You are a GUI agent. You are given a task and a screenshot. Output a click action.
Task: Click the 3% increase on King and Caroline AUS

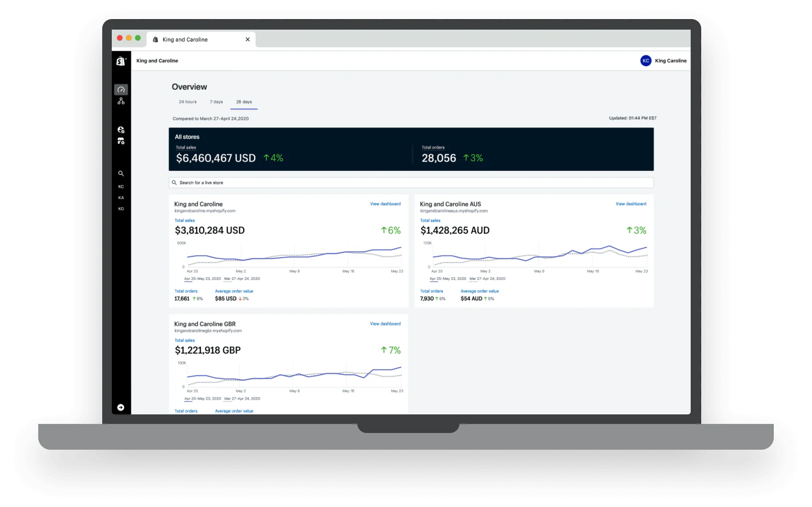(x=636, y=231)
